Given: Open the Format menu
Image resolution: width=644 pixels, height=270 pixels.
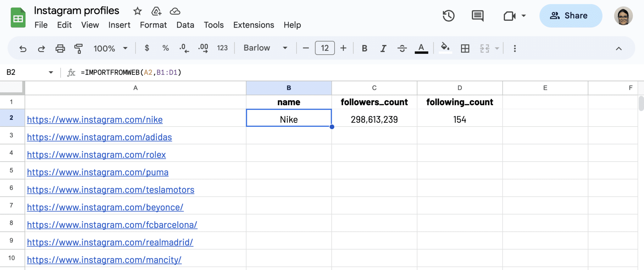Looking at the screenshot, I should coord(153,25).
